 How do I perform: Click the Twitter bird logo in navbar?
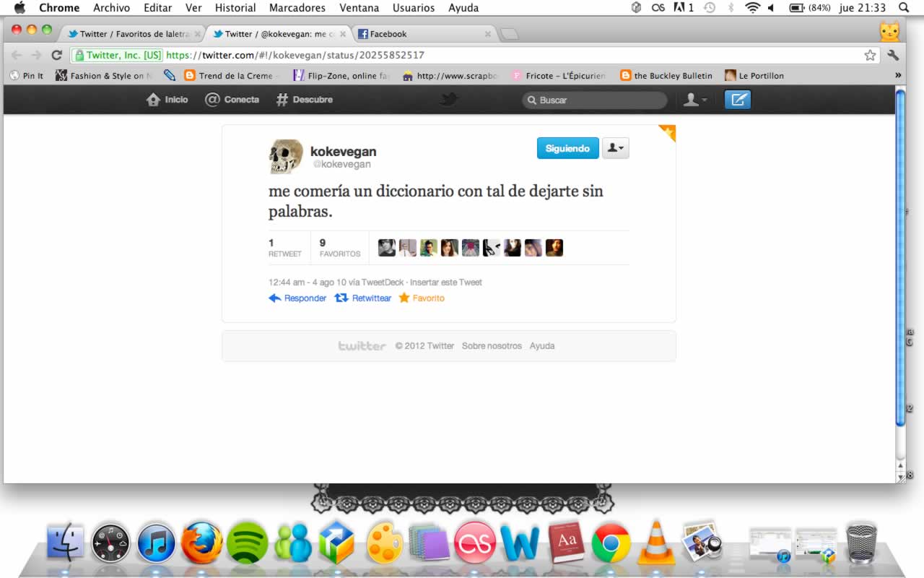pos(449,100)
